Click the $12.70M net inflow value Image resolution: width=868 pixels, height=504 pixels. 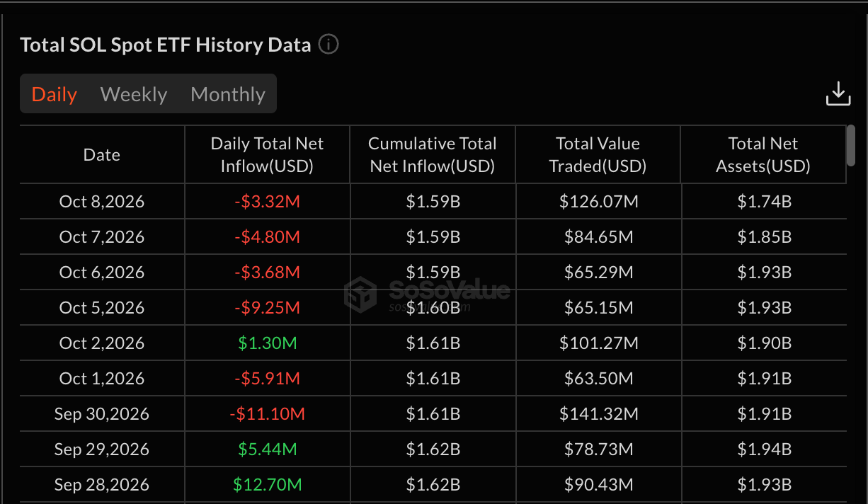tap(267, 485)
